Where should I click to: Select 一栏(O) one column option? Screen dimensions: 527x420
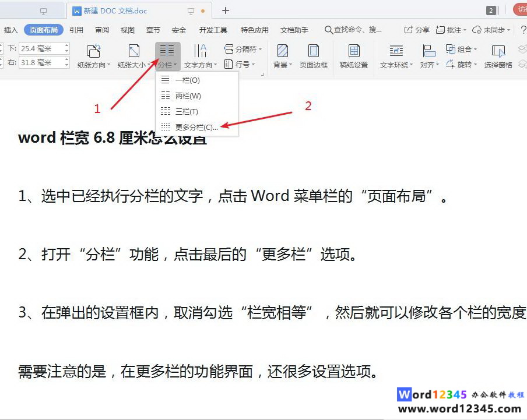[x=197, y=80]
